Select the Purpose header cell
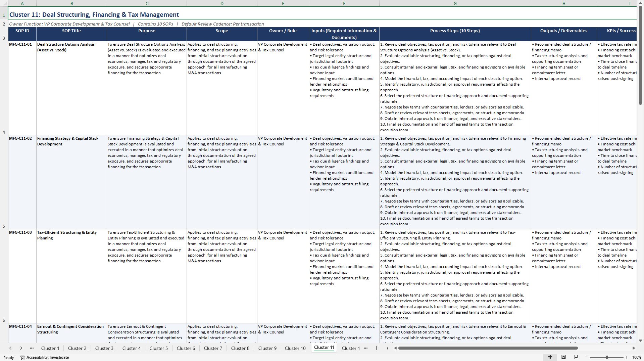Image resolution: width=644 pixels, height=361 pixels. (x=147, y=34)
